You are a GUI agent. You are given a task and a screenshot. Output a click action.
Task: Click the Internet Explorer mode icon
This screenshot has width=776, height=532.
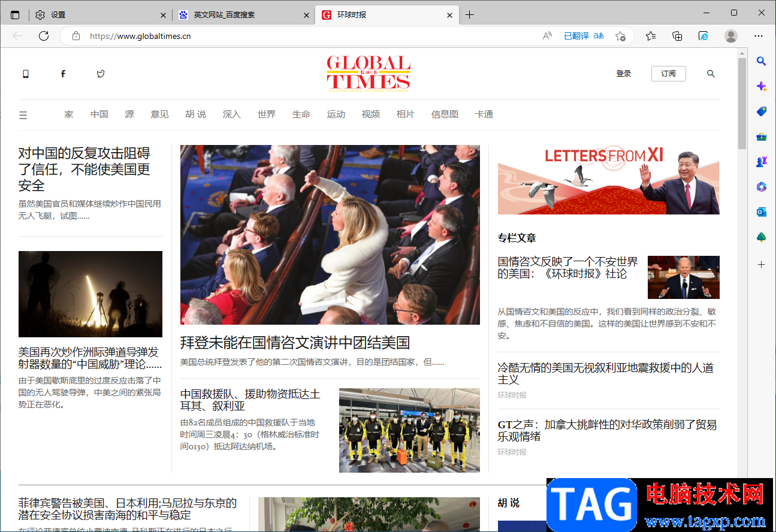pyautogui.click(x=703, y=36)
